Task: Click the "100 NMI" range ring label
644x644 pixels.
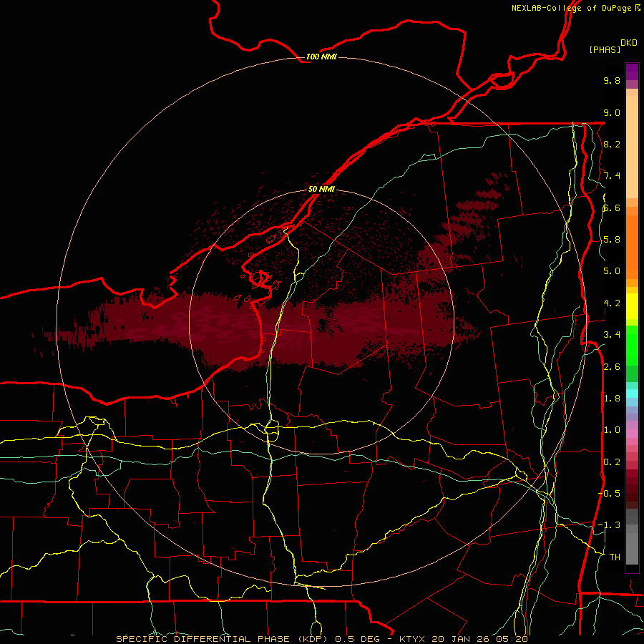Action: (x=321, y=57)
